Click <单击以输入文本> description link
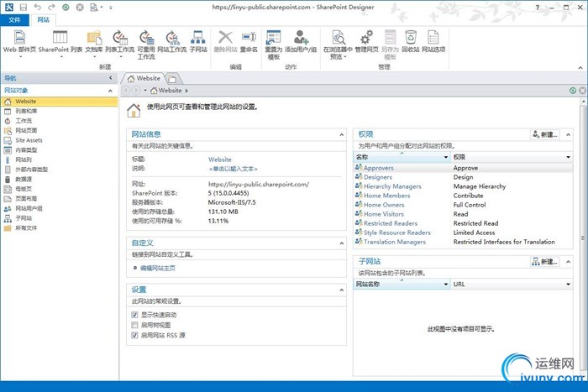Viewport: 588px width, 392px height. pos(233,169)
